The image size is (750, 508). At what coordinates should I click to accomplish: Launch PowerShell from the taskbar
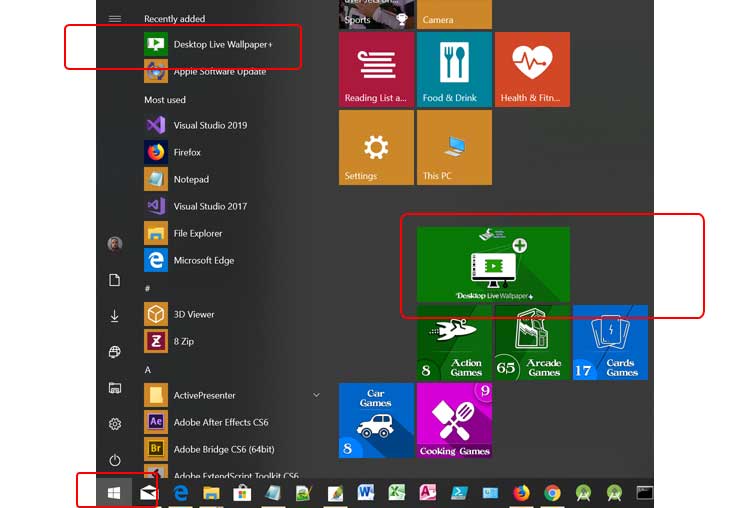(x=459, y=492)
